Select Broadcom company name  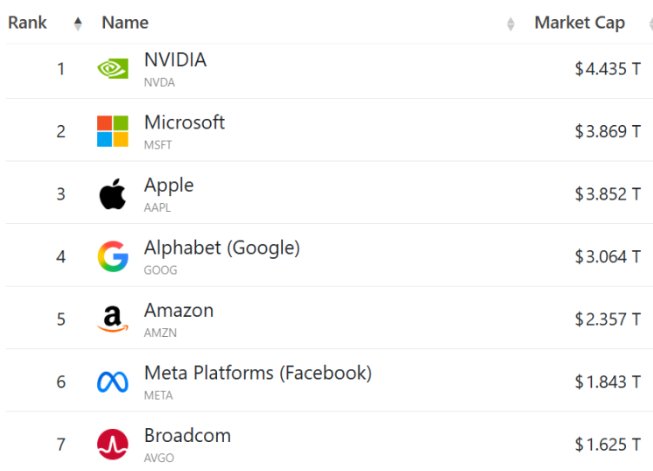coord(187,435)
